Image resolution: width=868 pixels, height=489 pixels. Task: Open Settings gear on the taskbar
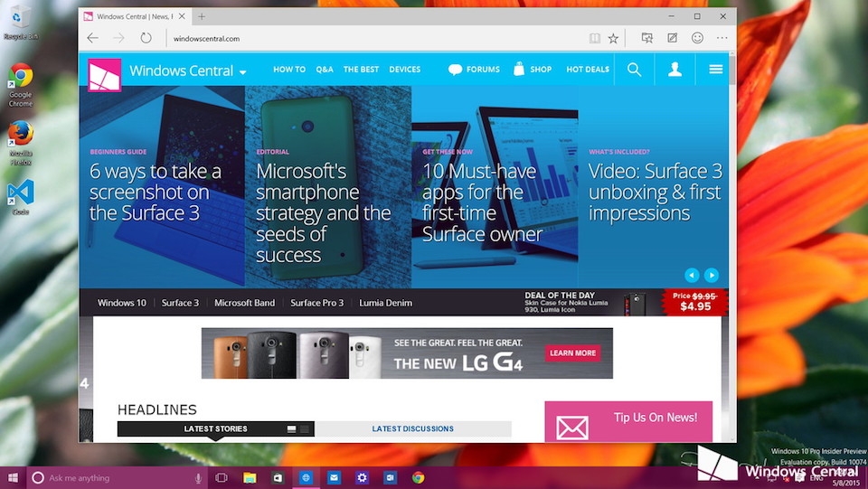pyautogui.click(x=362, y=477)
